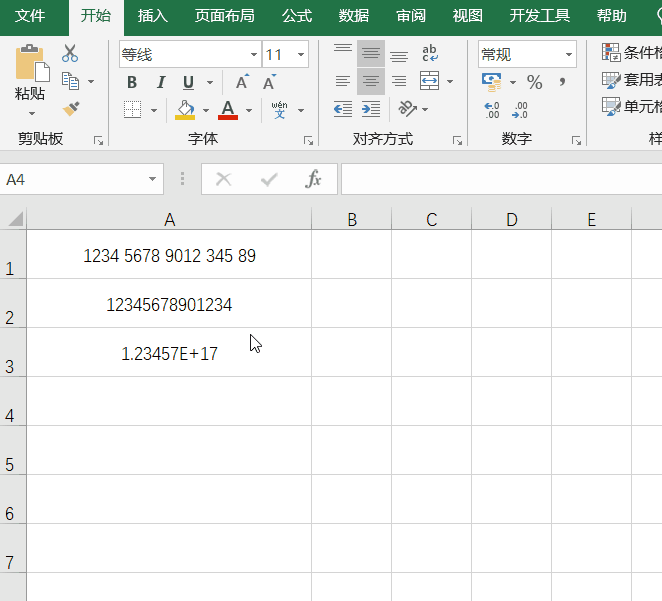This screenshot has height=601, width=662.
Task: Expand the paste options arrow
Action: [x=32, y=114]
